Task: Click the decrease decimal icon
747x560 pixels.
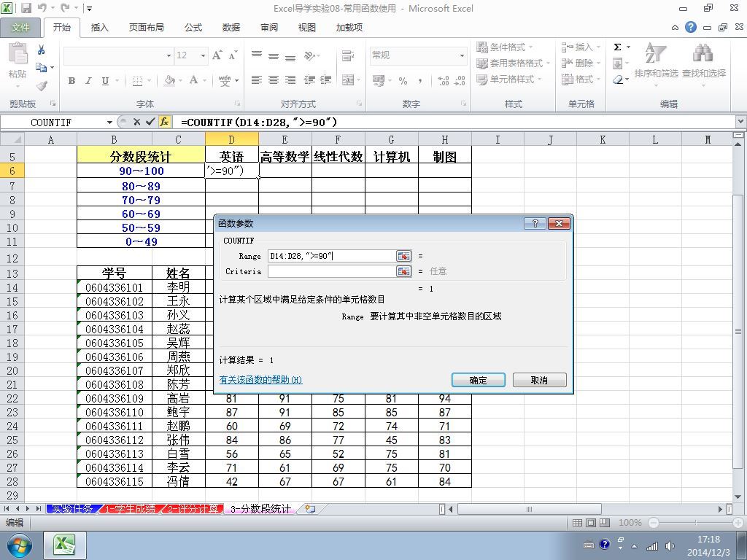Action: pyautogui.click(x=460, y=80)
